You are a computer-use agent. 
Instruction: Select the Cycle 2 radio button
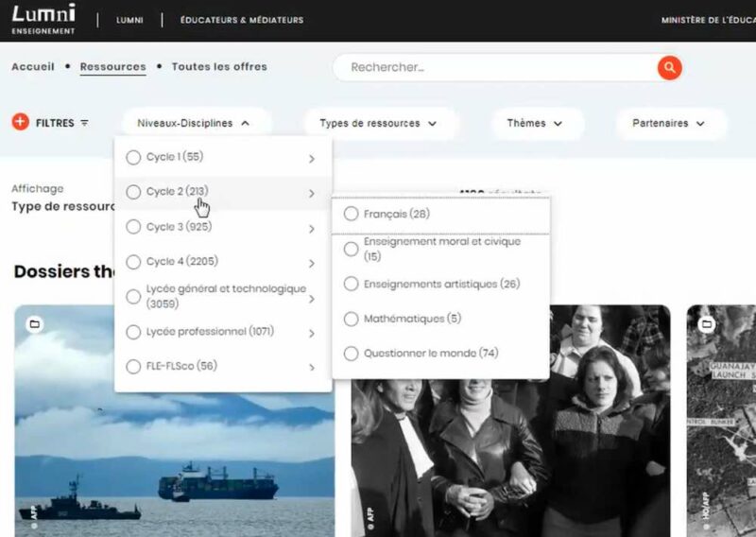pos(133,192)
